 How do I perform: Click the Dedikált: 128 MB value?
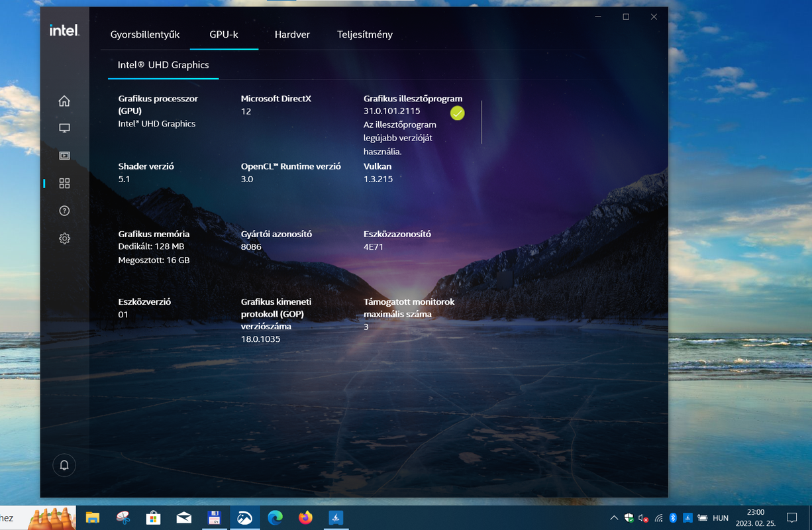[151, 246]
